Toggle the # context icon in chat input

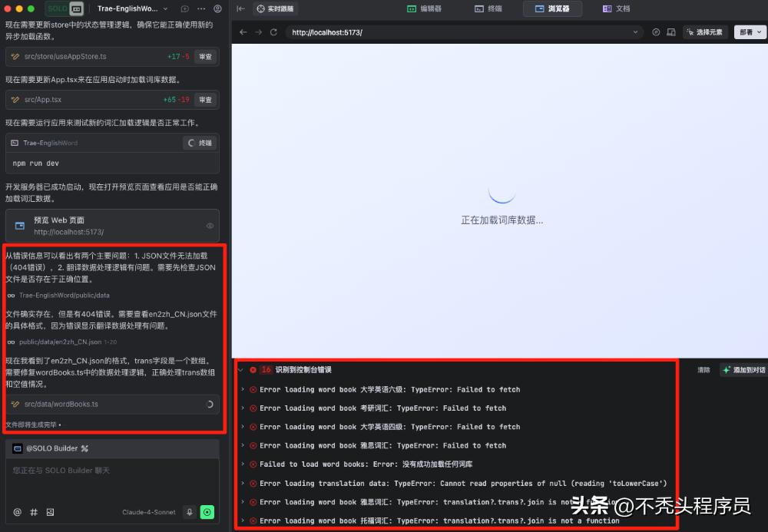click(33, 511)
